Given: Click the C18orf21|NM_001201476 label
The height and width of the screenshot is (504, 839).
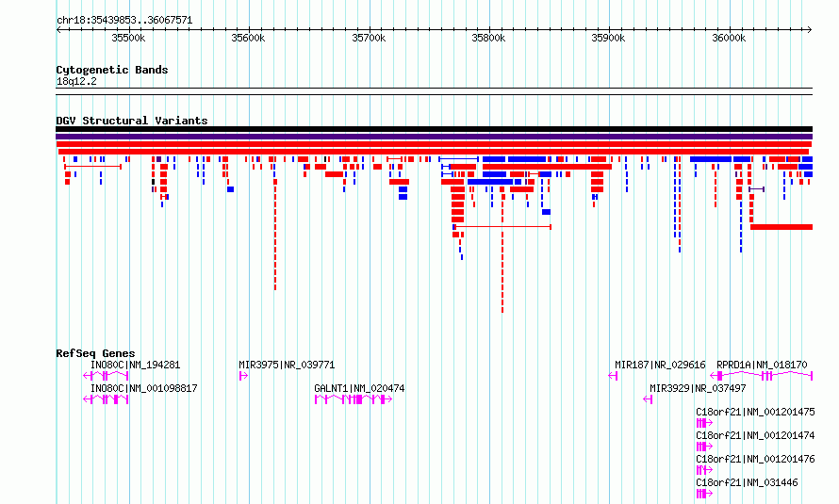Looking at the screenshot, I should click(755, 459).
